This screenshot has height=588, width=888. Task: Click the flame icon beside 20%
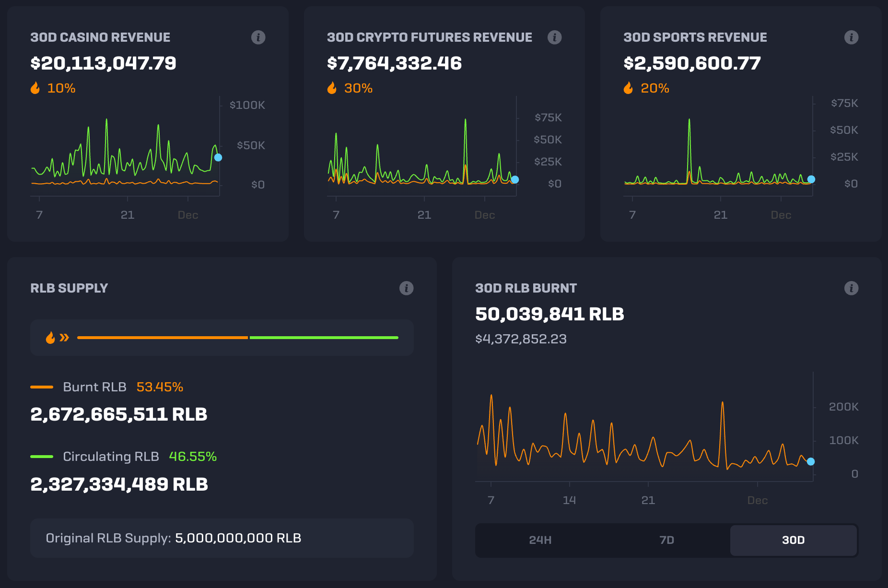[628, 88]
